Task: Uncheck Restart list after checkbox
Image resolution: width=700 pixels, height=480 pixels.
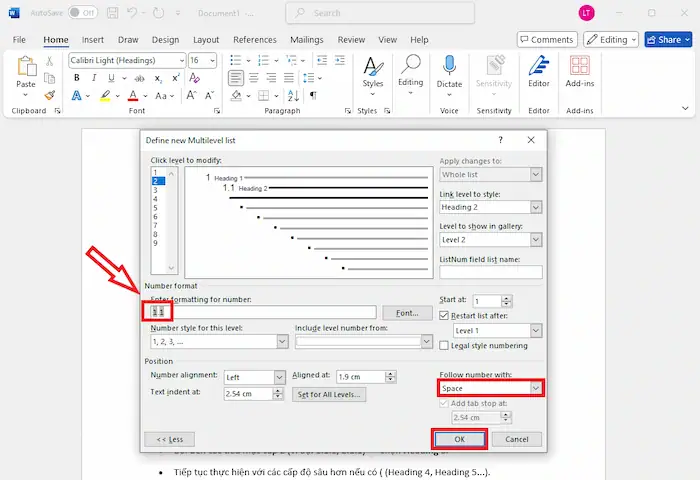Action: click(x=445, y=315)
